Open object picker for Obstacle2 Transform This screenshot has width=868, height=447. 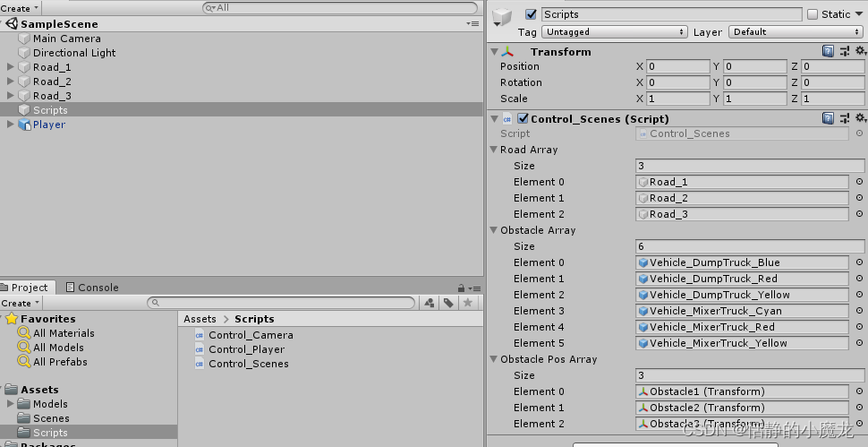pyautogui.click(x=859, y=407)
